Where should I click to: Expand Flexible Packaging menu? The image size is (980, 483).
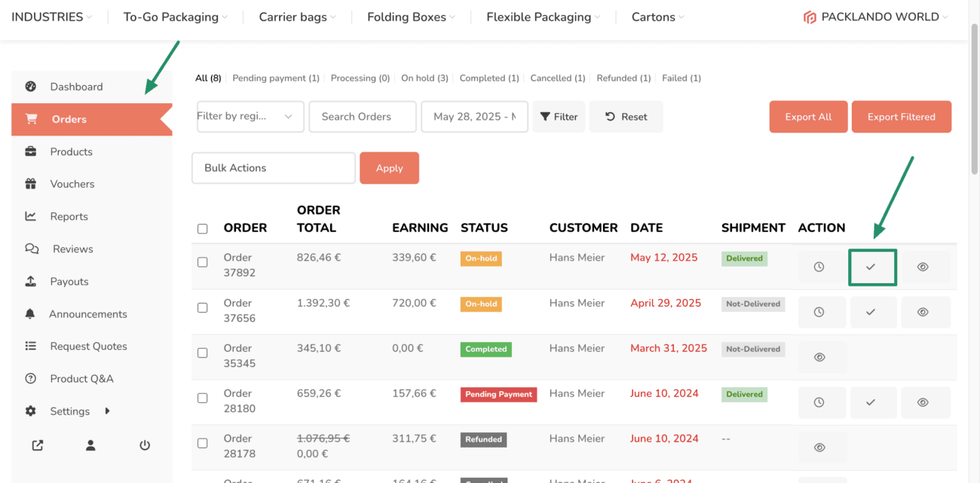[x=544, y=17]
